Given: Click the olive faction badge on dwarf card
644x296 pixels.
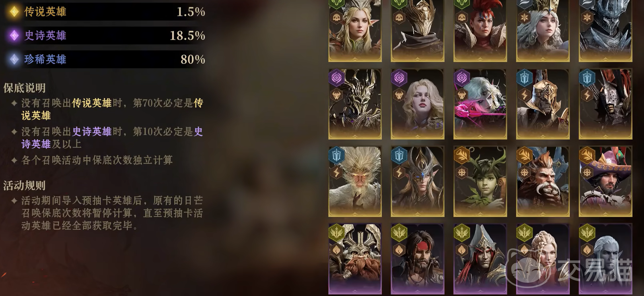Looking at the screenshot, I should coord(337,232).
